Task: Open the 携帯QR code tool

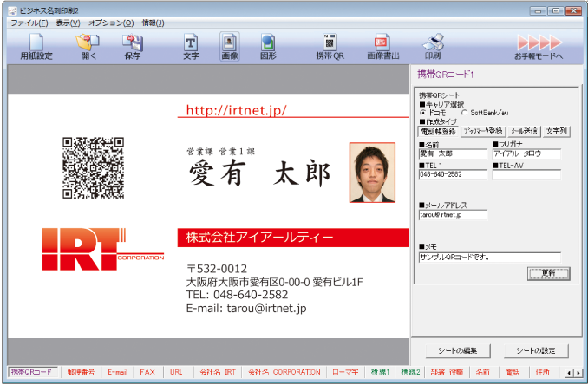Action: [x=330, y=45]
